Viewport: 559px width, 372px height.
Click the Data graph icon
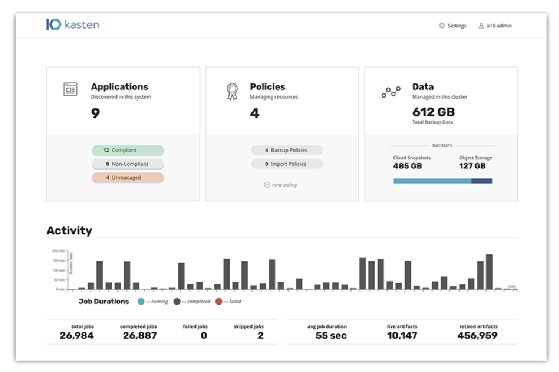pyautogui.click(x=391, y=92)
